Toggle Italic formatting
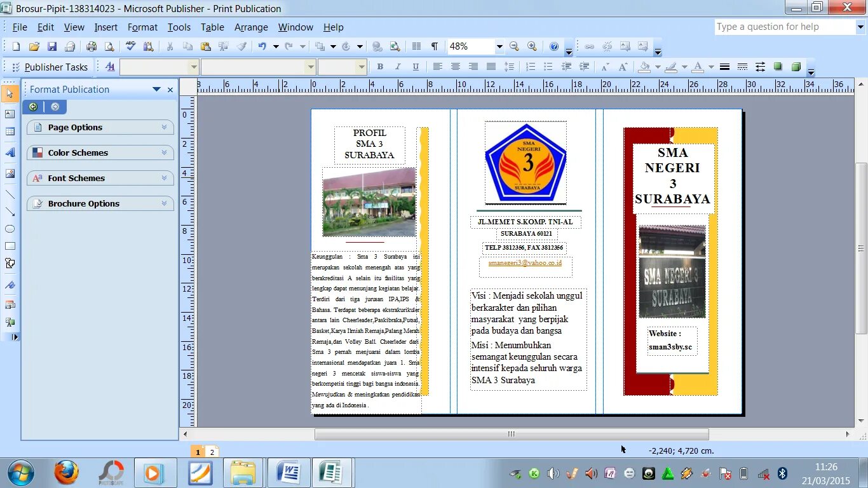Image resolution: width=868 pixels, height=488 pixels. click(398, 67)
